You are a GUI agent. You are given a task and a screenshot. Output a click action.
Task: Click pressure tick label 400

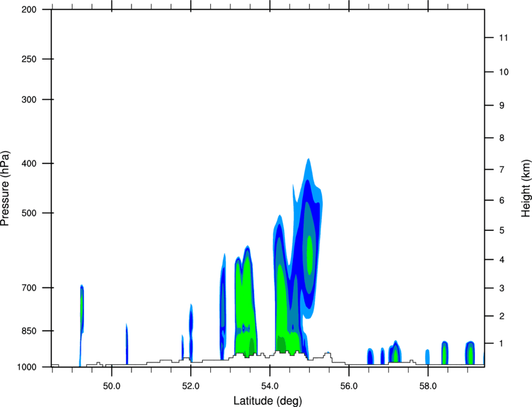coord(29,163)
